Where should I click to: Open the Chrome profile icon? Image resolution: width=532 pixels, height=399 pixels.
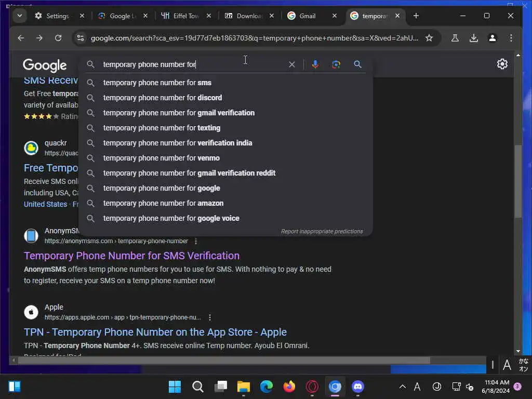tap(493, 38)
